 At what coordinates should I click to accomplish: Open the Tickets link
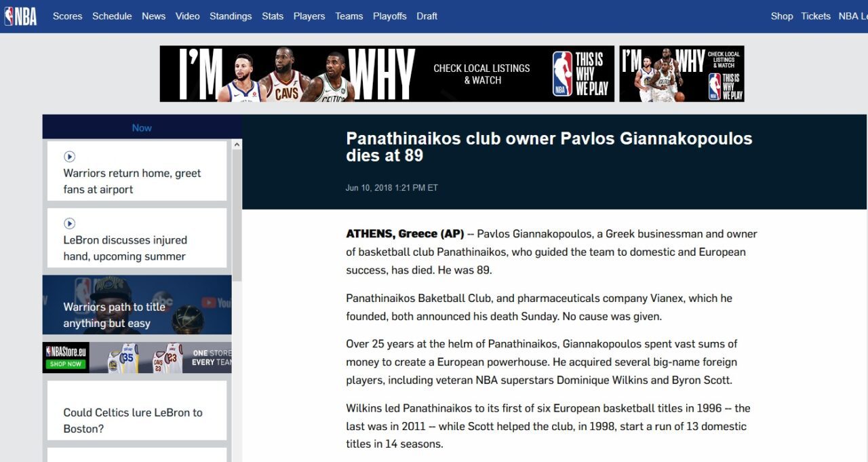pyautogui.click(x=816, y=16)
